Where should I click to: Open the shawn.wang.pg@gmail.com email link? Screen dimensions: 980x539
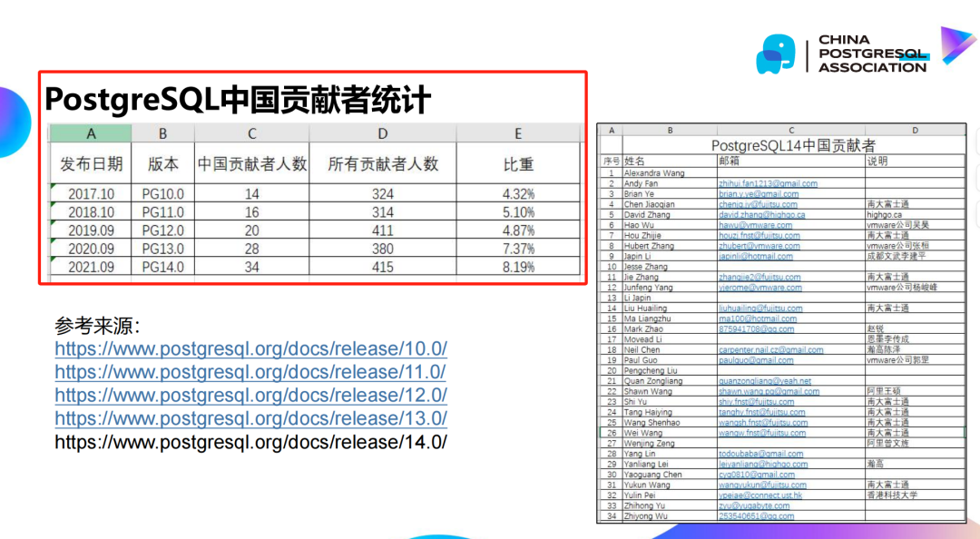coord(769,391)
